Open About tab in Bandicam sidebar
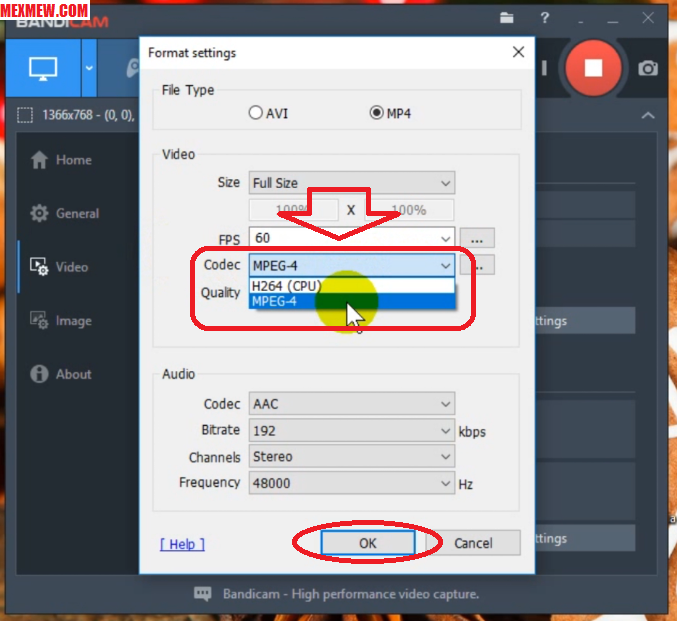Image resolution: width=677 pixels, height=621 pixels. pos(61,374)
